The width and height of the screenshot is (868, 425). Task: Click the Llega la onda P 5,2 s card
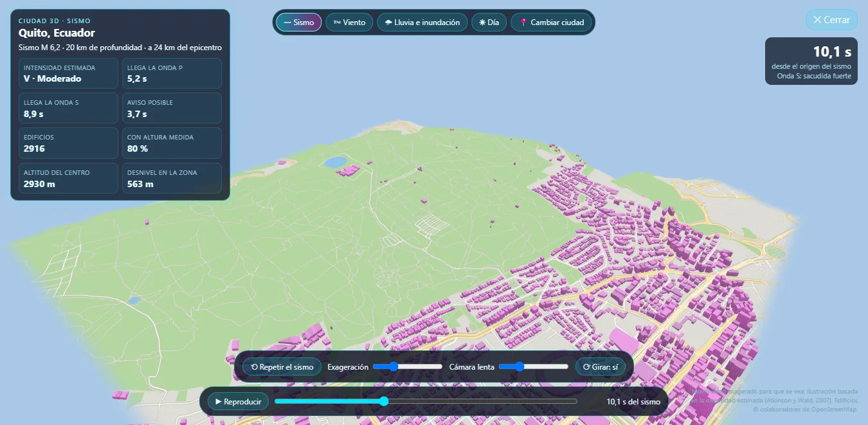172,73
